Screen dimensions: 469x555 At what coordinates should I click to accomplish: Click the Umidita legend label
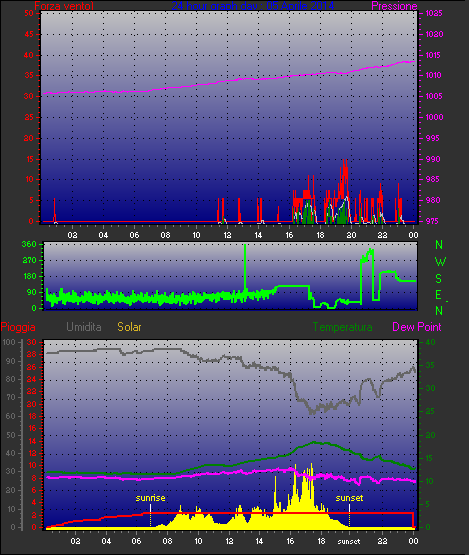point(84,327)
